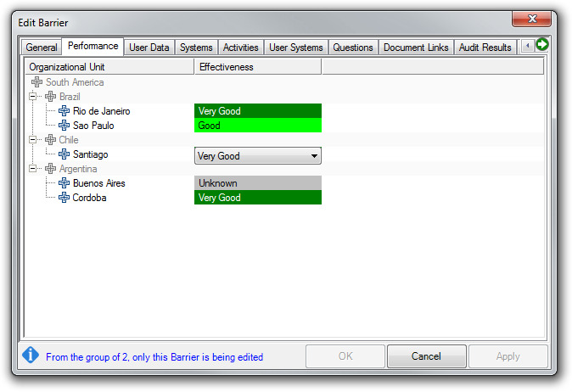Click the green arrow icon beside tabs
This screenshot has height=392, width=572.
pyautogui.click(x=541, y=45)
